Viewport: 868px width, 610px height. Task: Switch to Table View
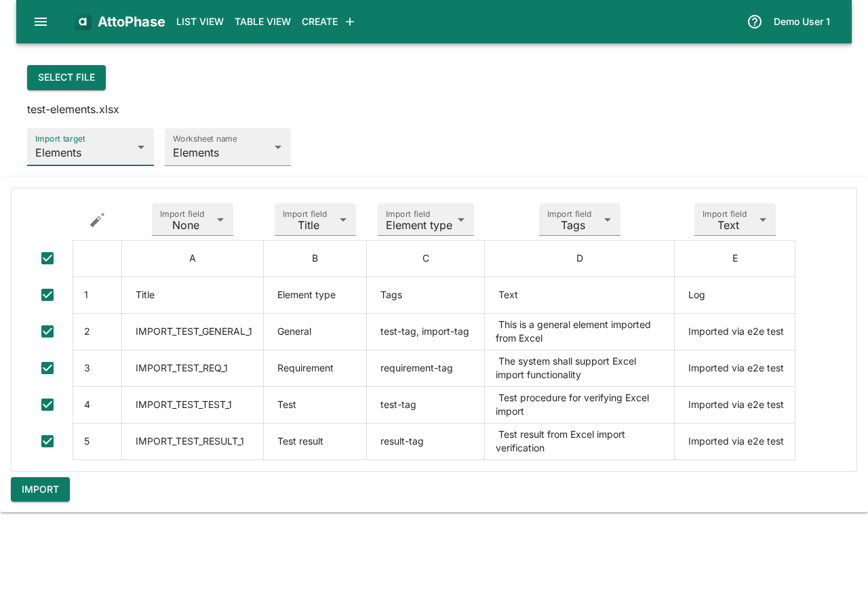pyautogui.click(x=262, y=21)
